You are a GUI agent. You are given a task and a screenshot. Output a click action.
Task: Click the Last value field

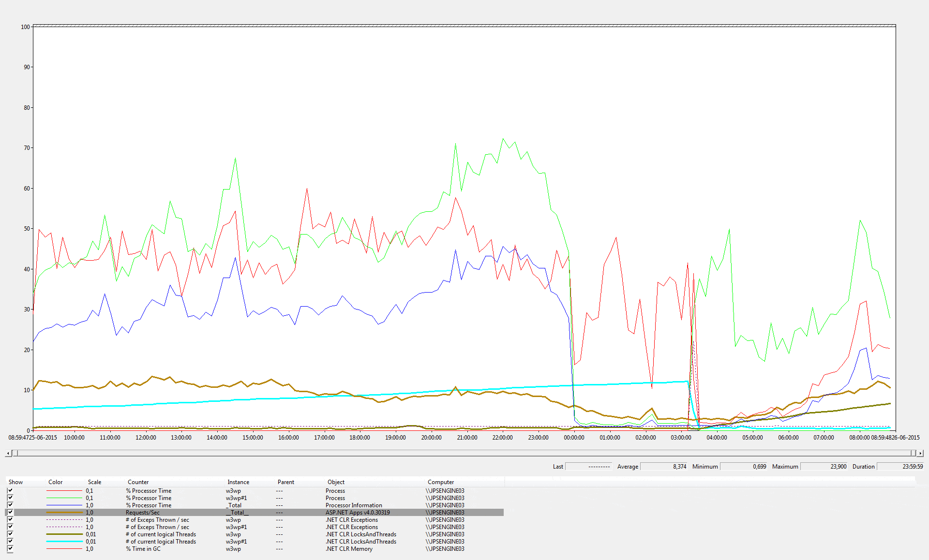click(588, 466)
